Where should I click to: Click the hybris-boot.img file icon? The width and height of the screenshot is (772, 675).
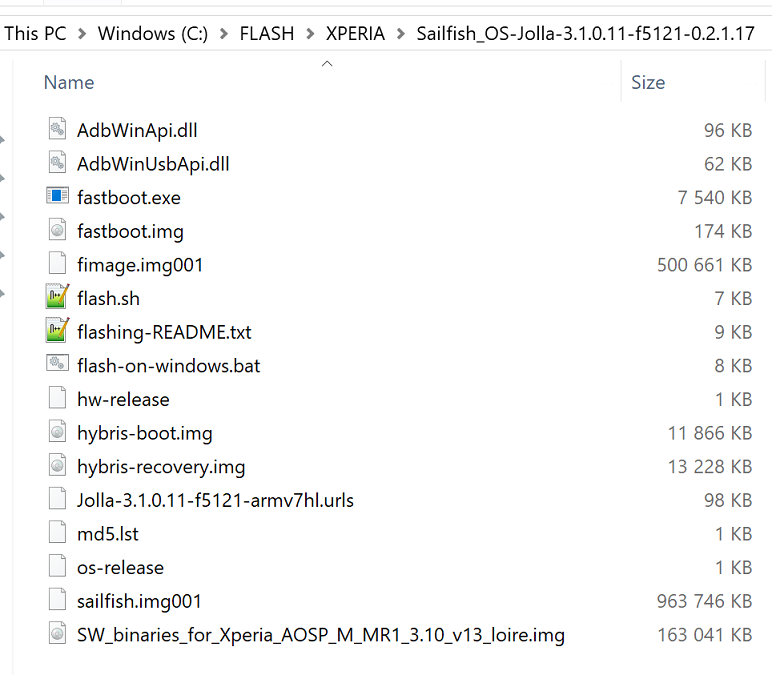(x=57, y=433)
